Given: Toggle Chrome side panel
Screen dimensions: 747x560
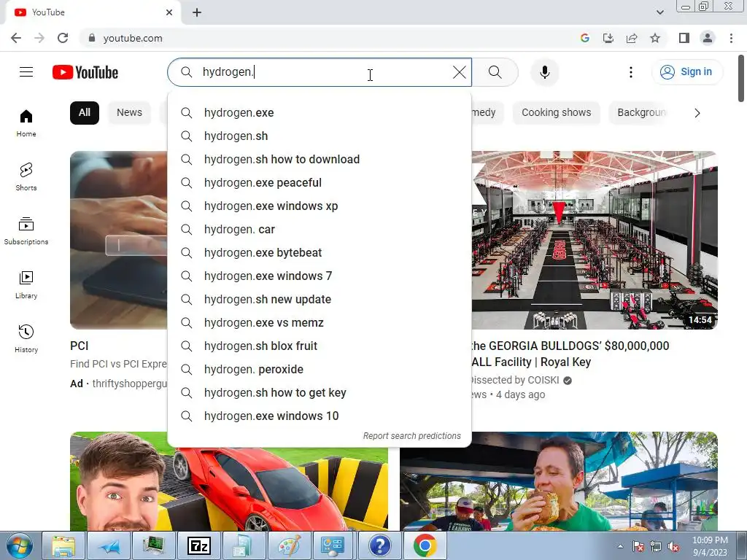Looking at the screenshot, I should click(x=684, y=38).
